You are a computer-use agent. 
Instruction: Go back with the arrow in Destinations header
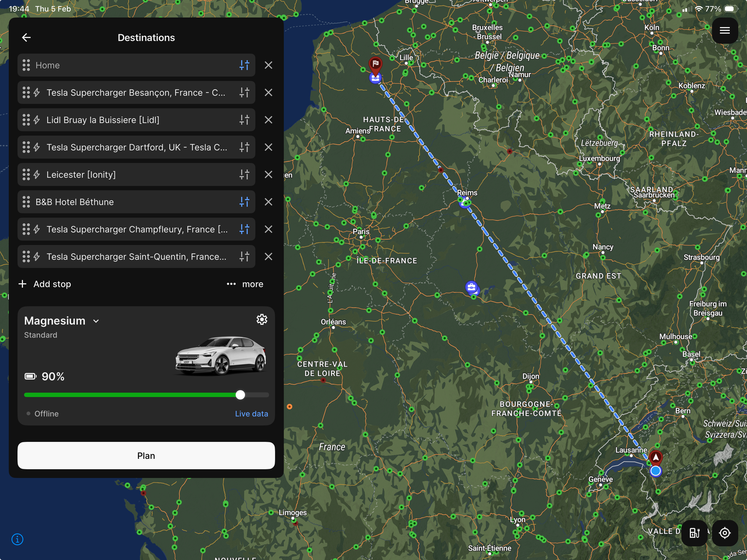point(26,37)
